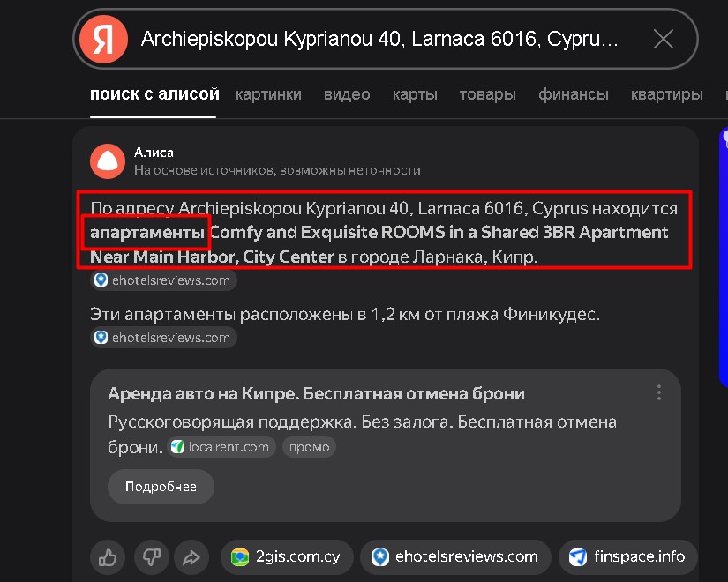Screen dimensions: 728x582
Task: Open the three-dot menu on the car rental ad
Action: 658,392
